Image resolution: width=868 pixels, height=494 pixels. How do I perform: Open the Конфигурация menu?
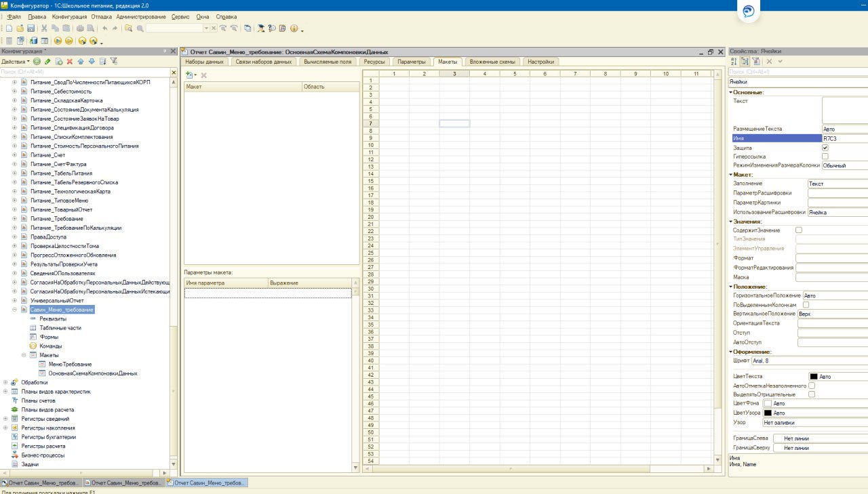tap(69, 16)
